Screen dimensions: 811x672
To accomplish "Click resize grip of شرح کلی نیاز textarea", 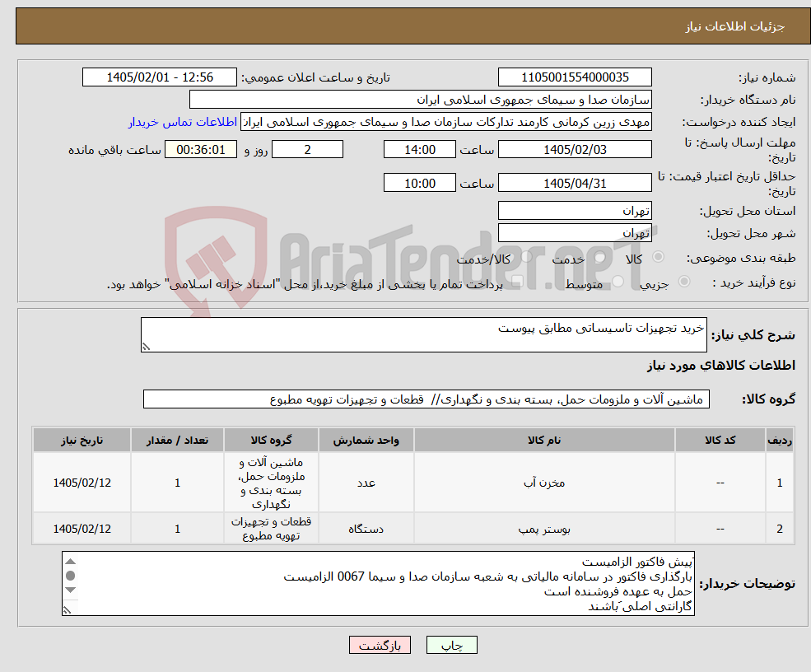I will point(146,348).
